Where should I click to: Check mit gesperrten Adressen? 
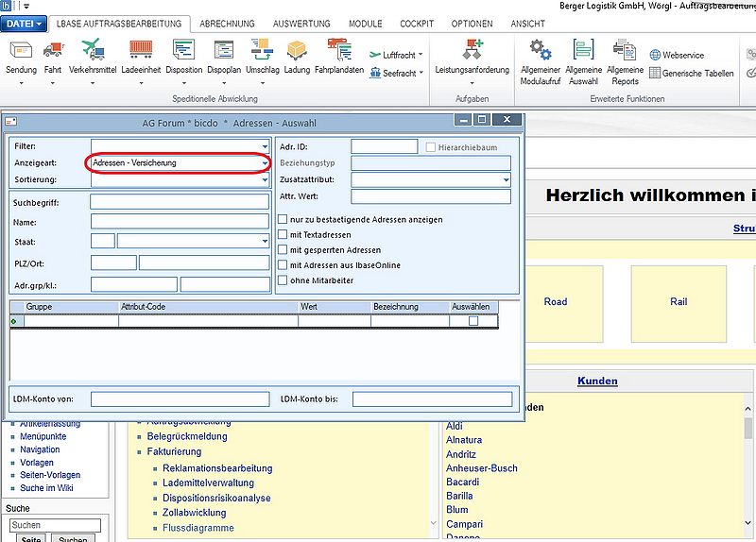(x=283, y=250)
